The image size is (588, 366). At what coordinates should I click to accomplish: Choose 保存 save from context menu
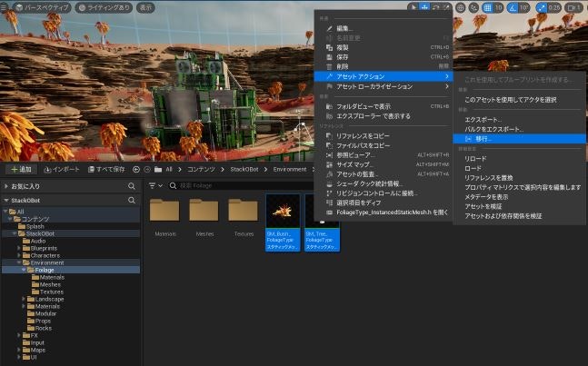(x=384, y=57)
